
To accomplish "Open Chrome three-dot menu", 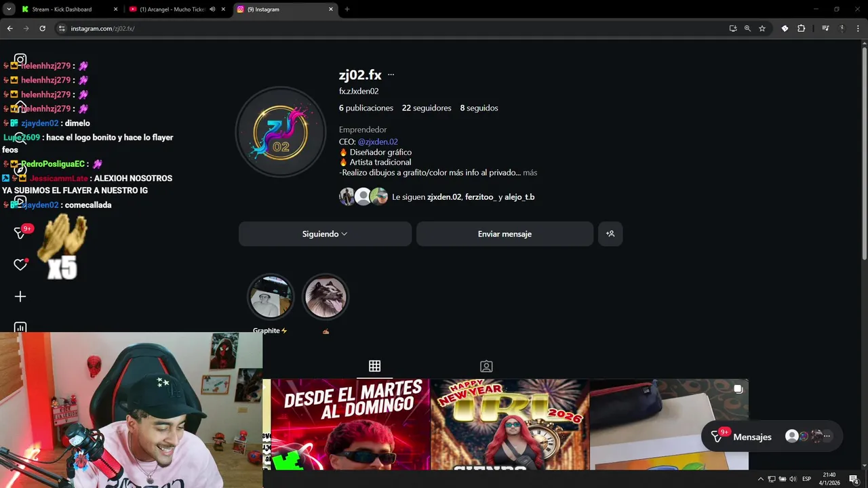I will click(857, 28).
